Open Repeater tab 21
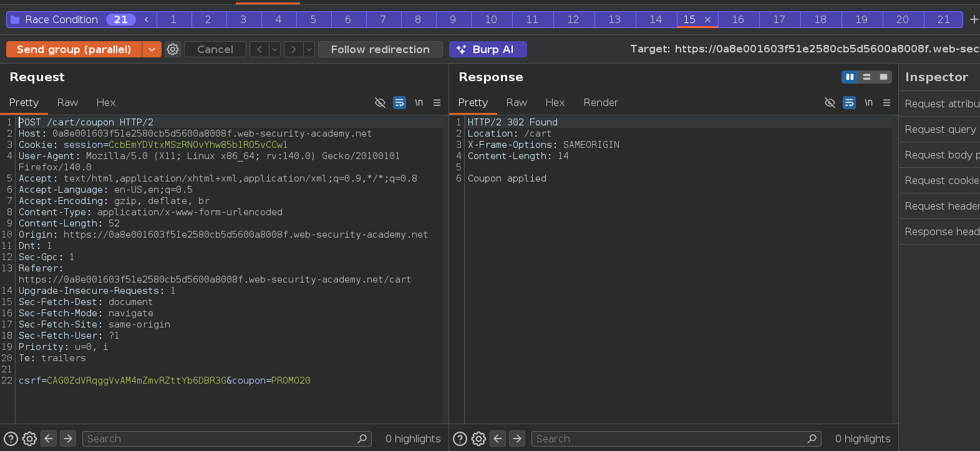Viewport: 980px width, 451px height. (943, 20)
